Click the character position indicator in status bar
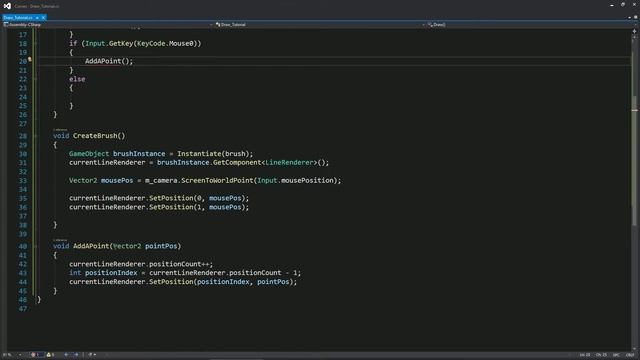This screenshot has height=360, width=640. 601,355
